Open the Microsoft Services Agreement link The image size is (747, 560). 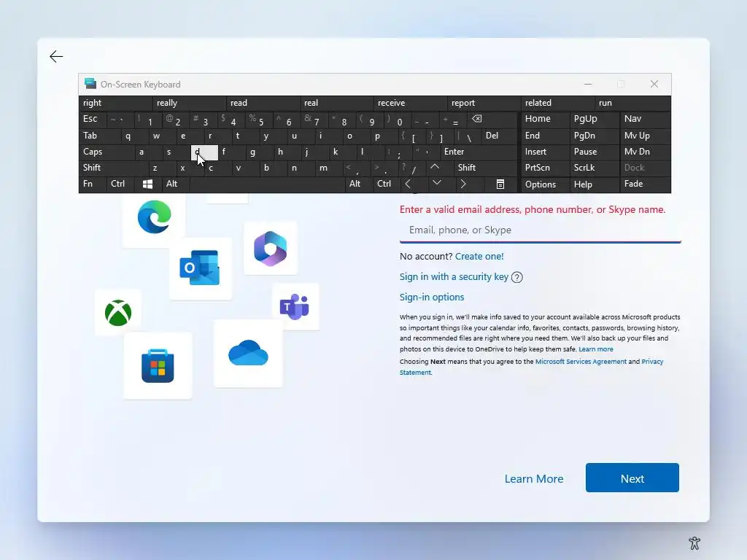click(x=581, y=362)
